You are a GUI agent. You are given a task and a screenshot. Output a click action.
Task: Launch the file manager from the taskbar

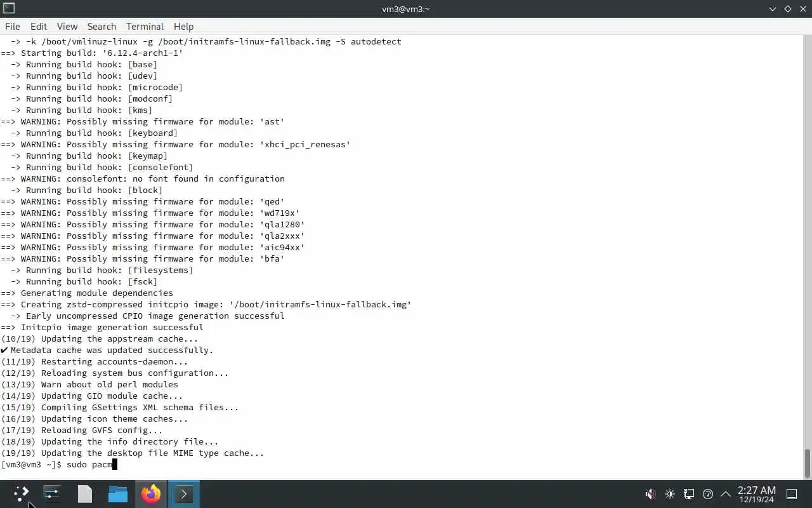[118, 493]
